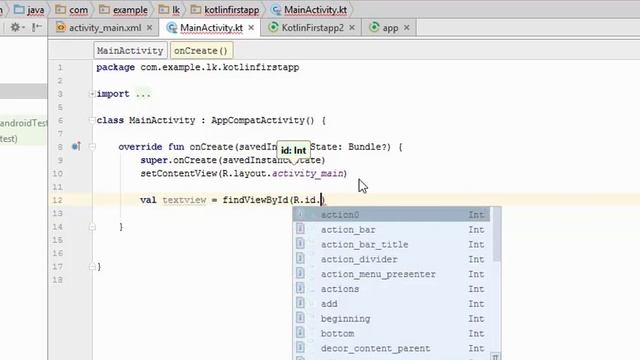This screenshot has width=640, height=360.
Task: Click the override gutter icon on line 8
Action: (x=76, y=147)
